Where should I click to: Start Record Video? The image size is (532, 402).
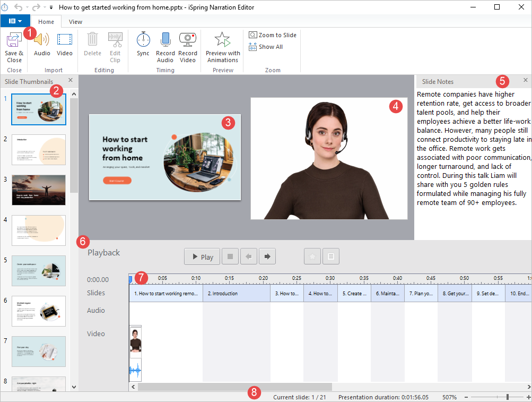click(x=188, y=40)
